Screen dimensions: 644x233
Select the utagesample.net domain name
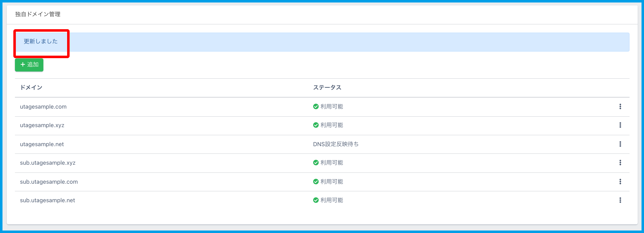tap(42, 144)
